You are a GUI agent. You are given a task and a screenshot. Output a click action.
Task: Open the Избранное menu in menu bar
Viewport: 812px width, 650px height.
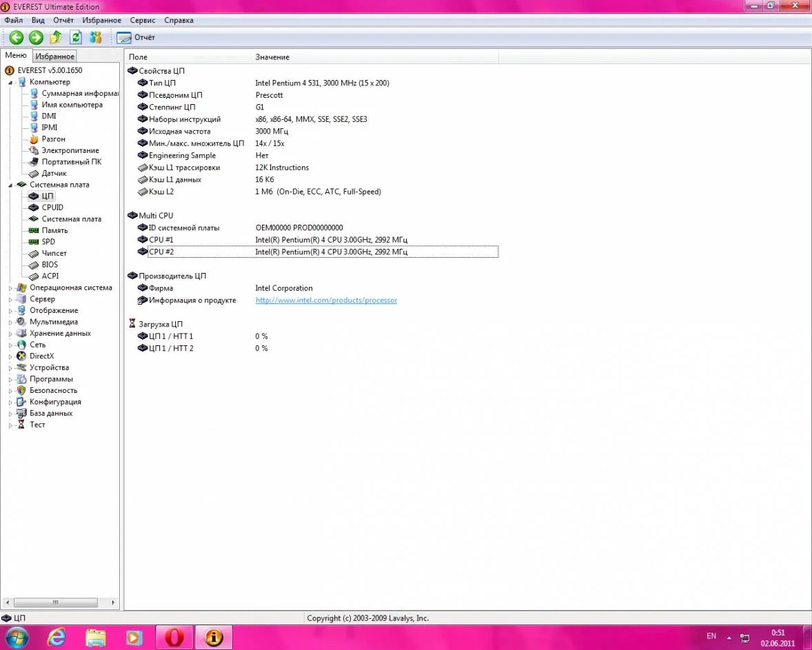(101, 20)
